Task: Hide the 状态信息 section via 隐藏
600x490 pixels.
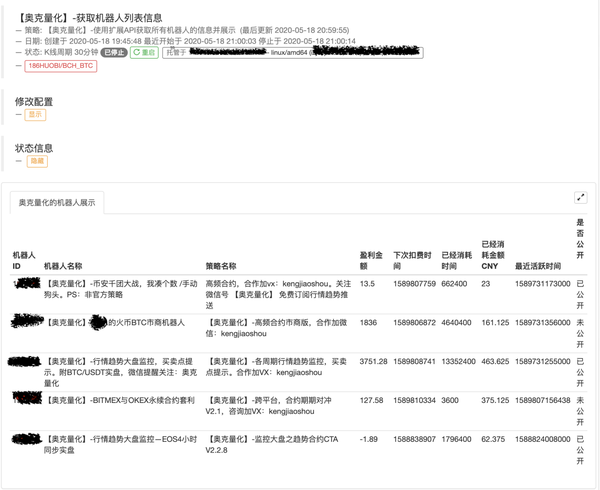Action: click(37, 161)
